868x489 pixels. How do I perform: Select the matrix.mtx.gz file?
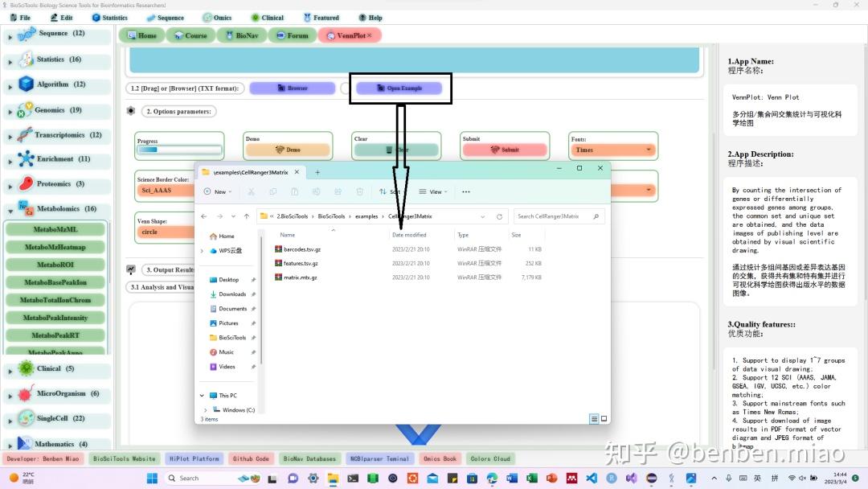301,277
